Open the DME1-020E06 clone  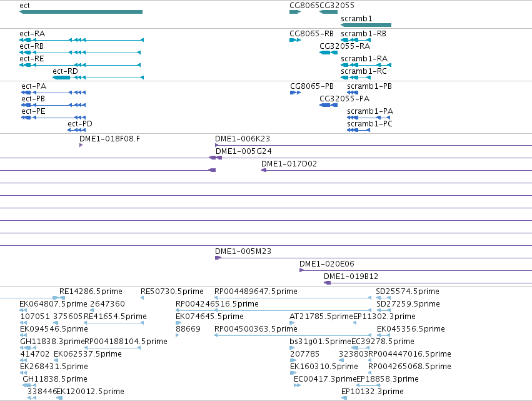point(416,270)
